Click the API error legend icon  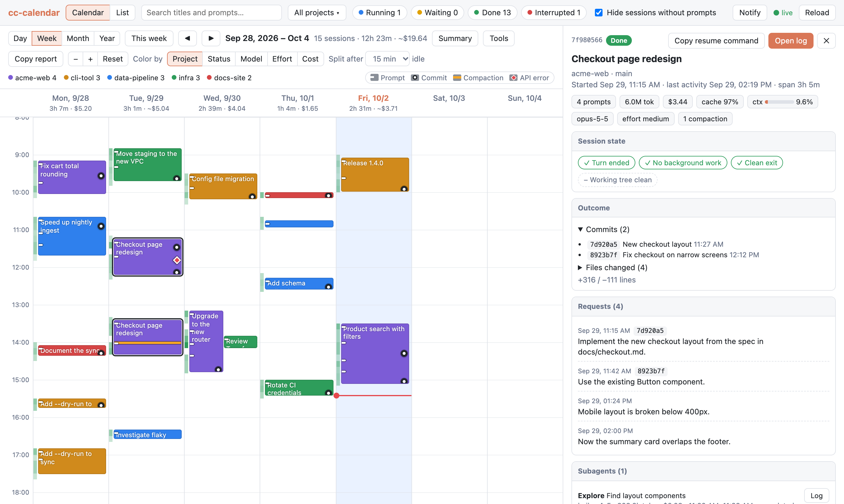[x=513, y=77]
